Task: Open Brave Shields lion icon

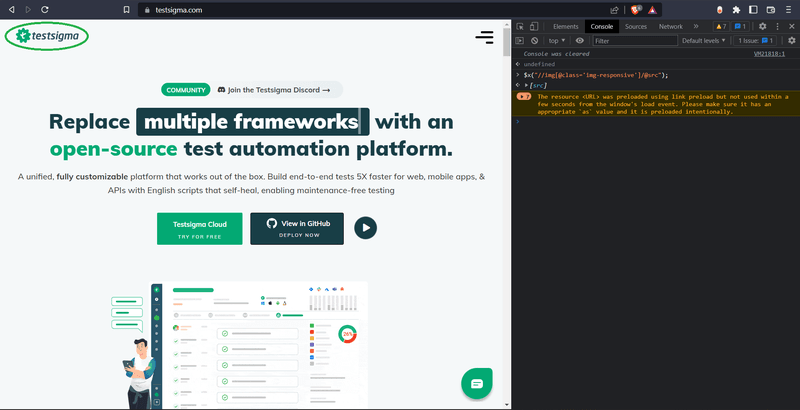Action: coord(636,10)
